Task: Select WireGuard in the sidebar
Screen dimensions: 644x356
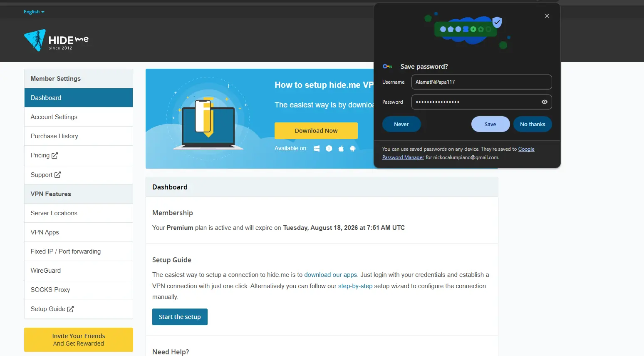Action: [x=79, y=271]
